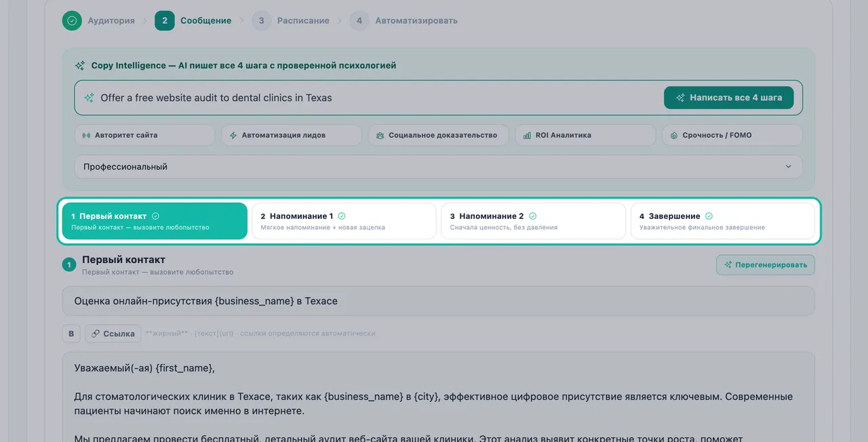868x442 pixels.
Task: Click the Ссылка link button
Action: pyautogui.click(x=113, y=334)
